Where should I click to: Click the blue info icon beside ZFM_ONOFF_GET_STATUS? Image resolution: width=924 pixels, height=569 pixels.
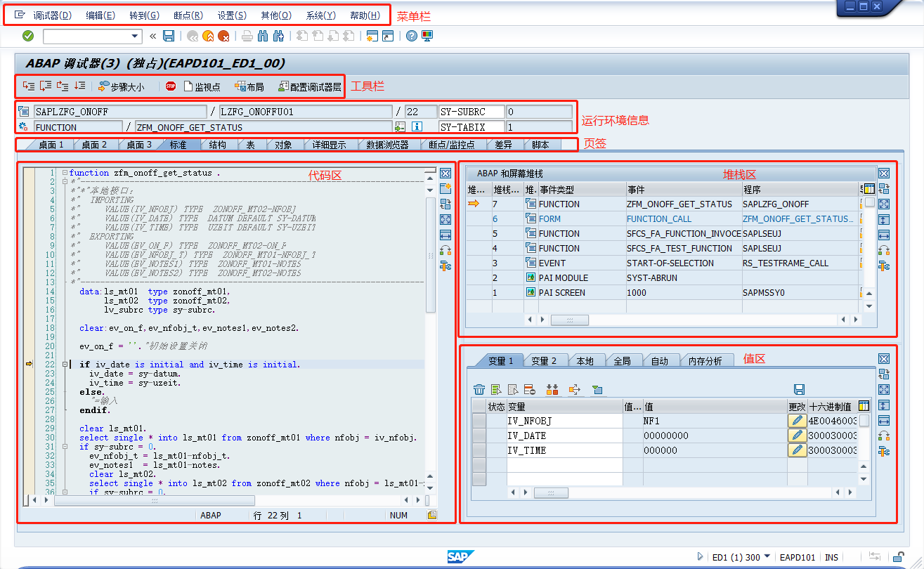coord(417,126)
